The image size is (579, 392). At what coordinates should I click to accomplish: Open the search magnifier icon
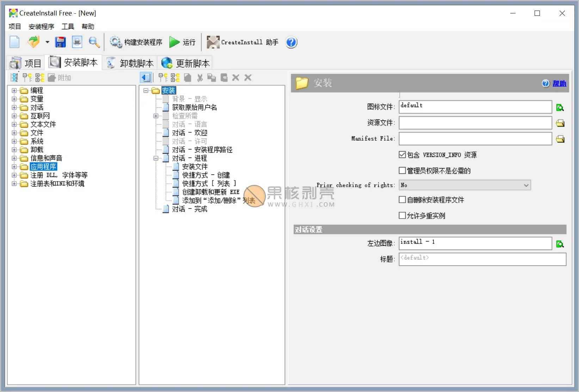94,42
